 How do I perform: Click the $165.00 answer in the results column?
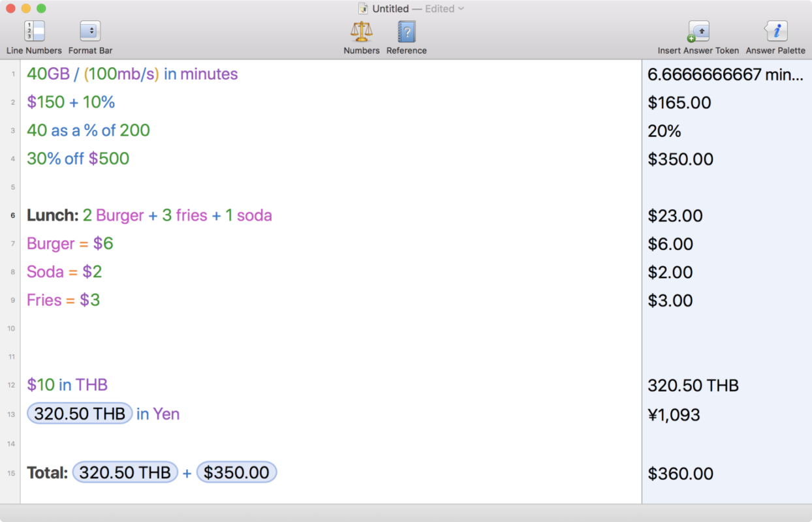coord(679,102)
